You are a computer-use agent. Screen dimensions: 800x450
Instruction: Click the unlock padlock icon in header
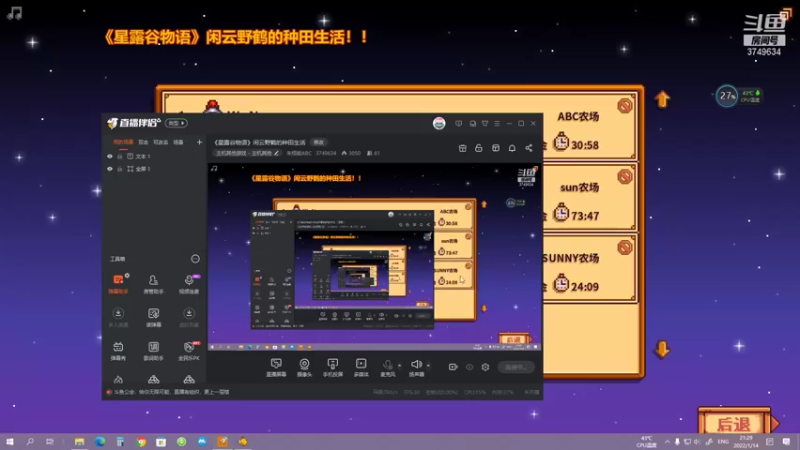pos(479,148)
